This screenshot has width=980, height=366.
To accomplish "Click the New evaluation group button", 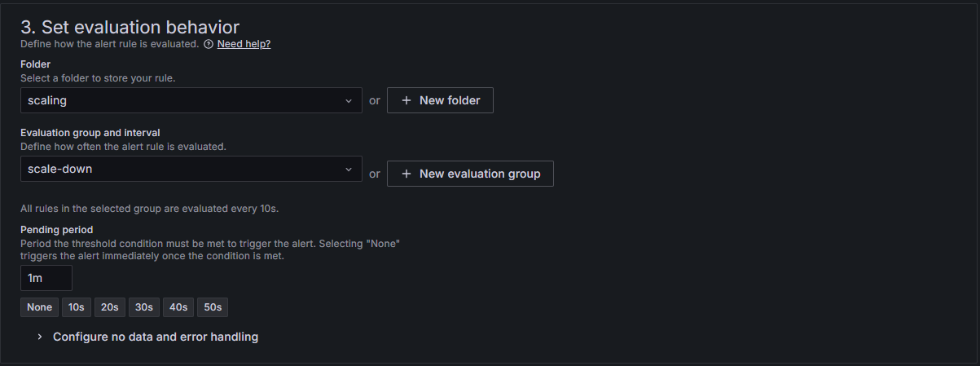I will point(470,174).
